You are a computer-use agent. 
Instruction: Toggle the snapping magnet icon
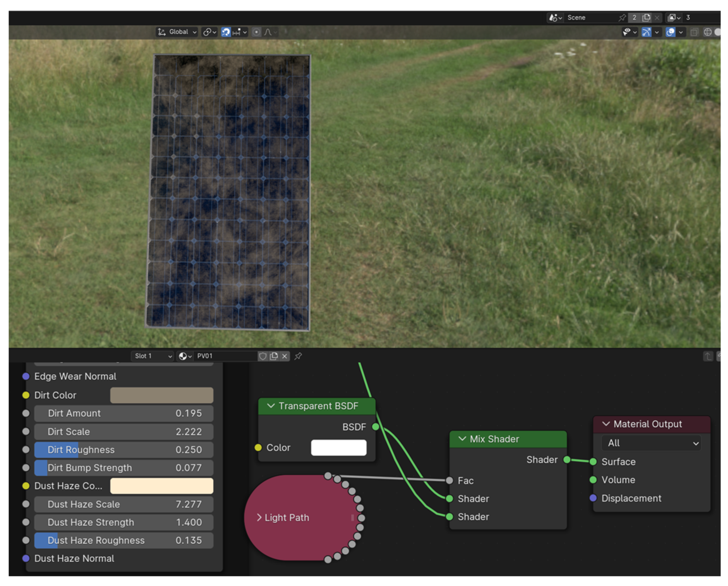pyautogui.click(x=226, y=32)
